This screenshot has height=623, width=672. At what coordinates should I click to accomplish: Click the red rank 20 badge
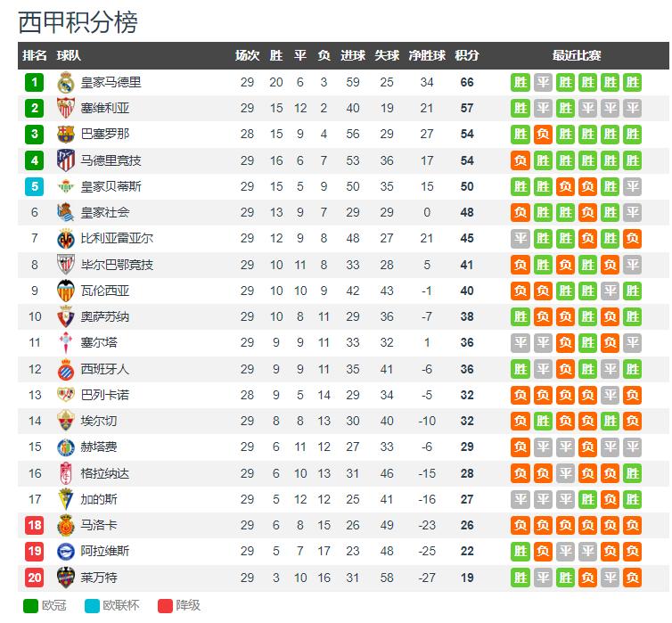point(34,578)
